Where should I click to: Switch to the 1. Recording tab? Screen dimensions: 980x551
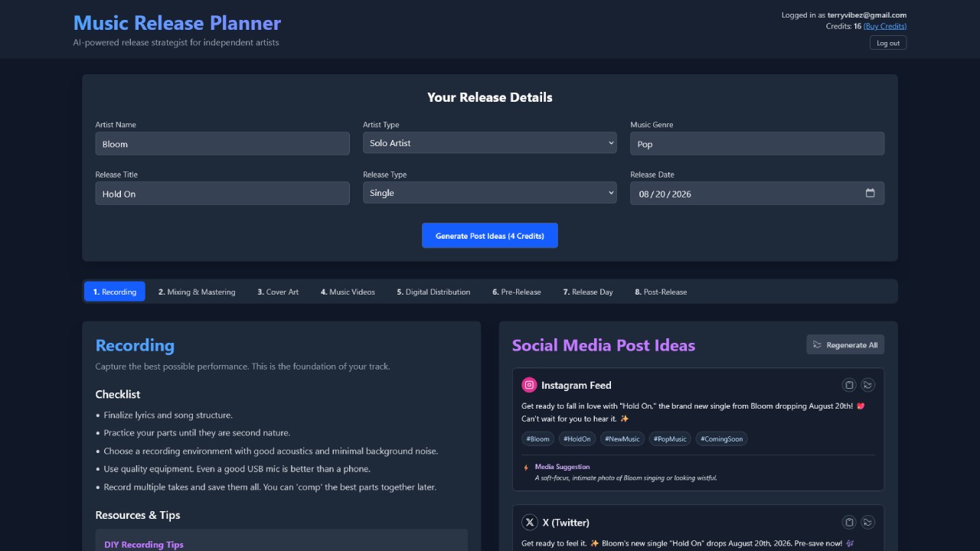click(114, 292)
